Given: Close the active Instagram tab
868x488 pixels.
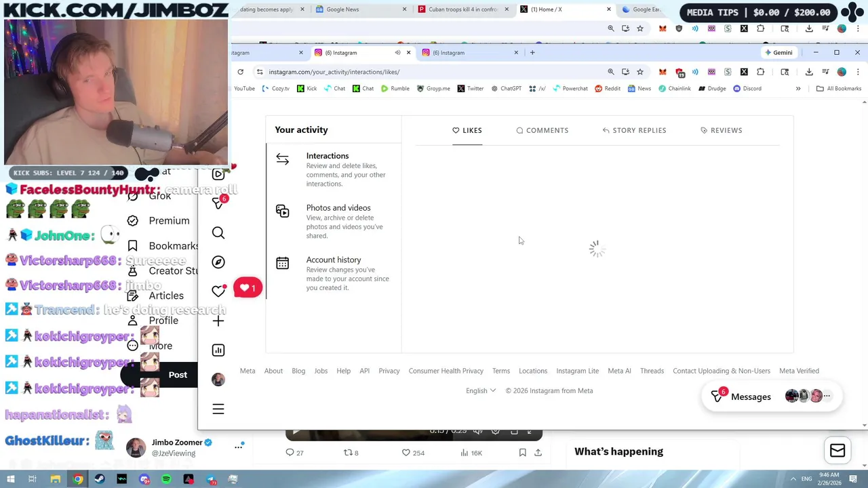Looking at the screenshot, I should pos(408,53).
